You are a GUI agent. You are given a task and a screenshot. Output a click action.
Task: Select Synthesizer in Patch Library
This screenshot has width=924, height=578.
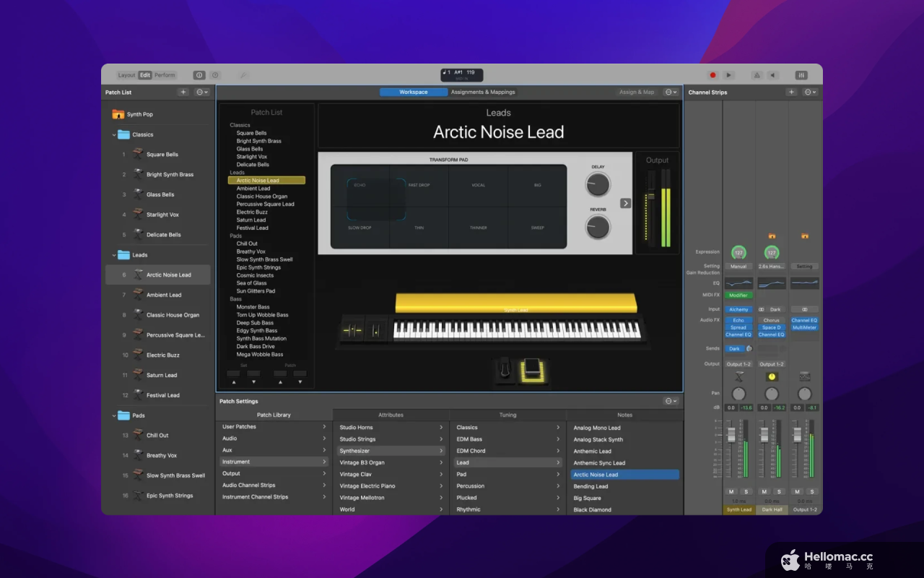point(391,451)
